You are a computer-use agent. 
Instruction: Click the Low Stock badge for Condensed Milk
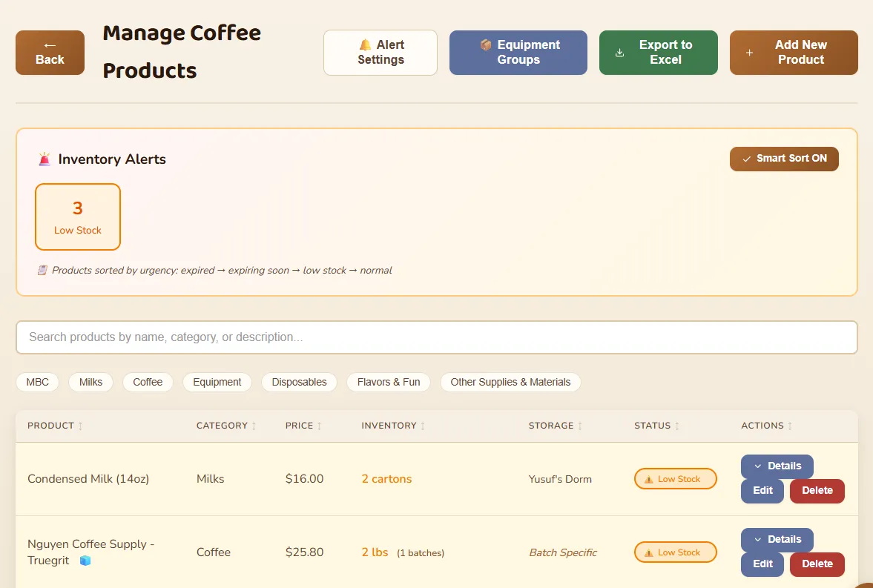(676, 479)
